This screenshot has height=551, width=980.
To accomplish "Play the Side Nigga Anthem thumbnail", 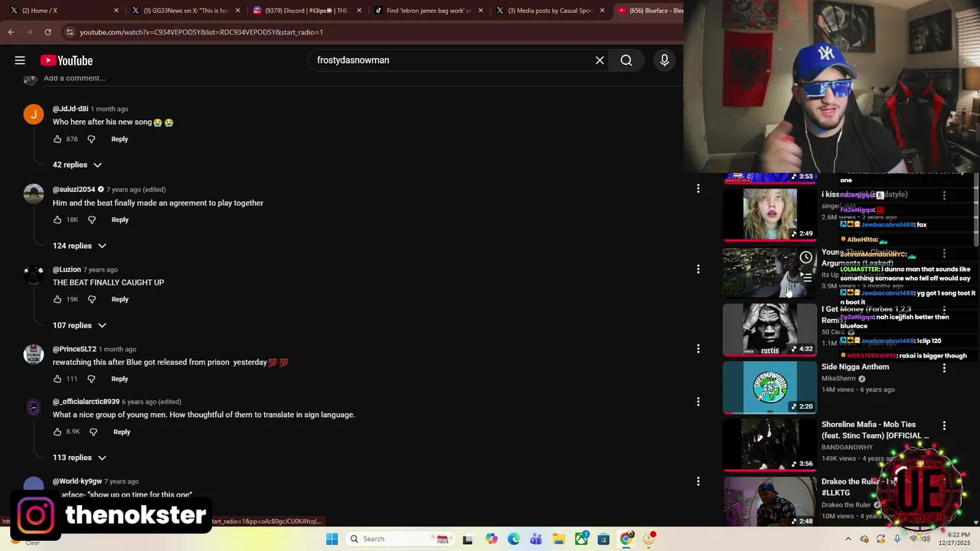I will point(770,387).
